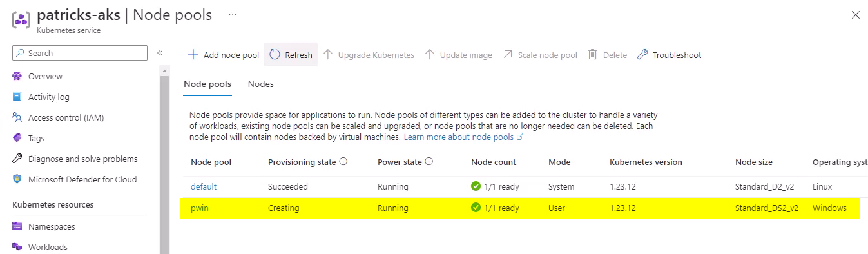Screen dimensions: 868x254
Task: Click Standard_DS2_v2 node size cell
Action: 767,208
